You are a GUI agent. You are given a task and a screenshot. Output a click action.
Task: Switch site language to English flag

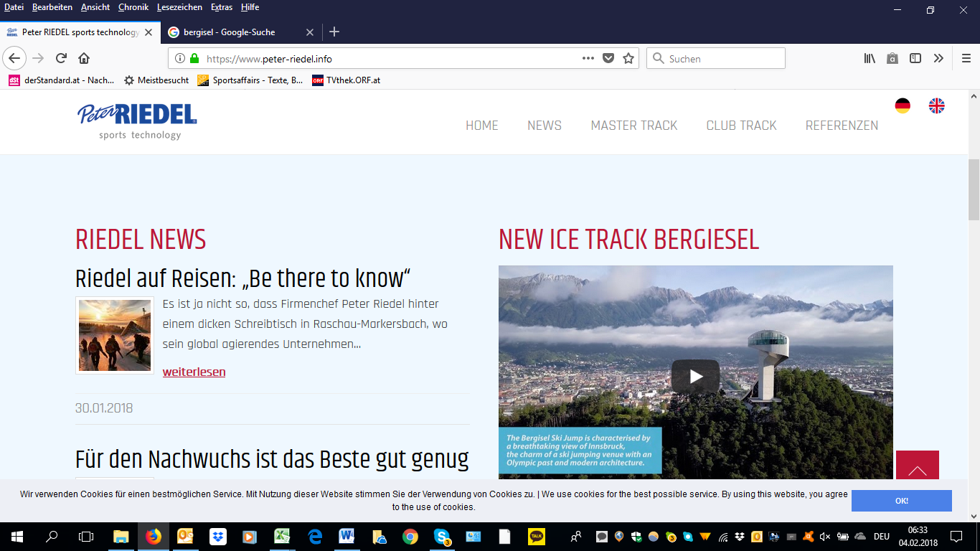pos(937,105)
